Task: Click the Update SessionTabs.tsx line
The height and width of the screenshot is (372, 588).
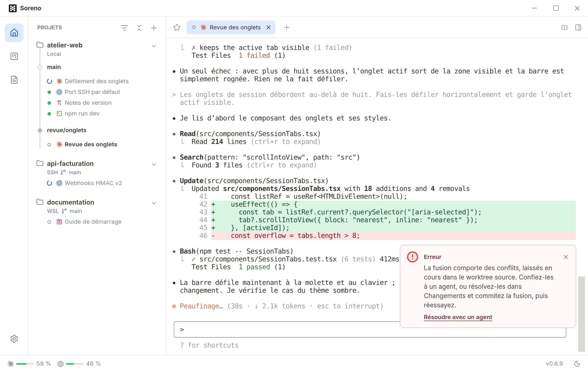Action: coord(254,181)
